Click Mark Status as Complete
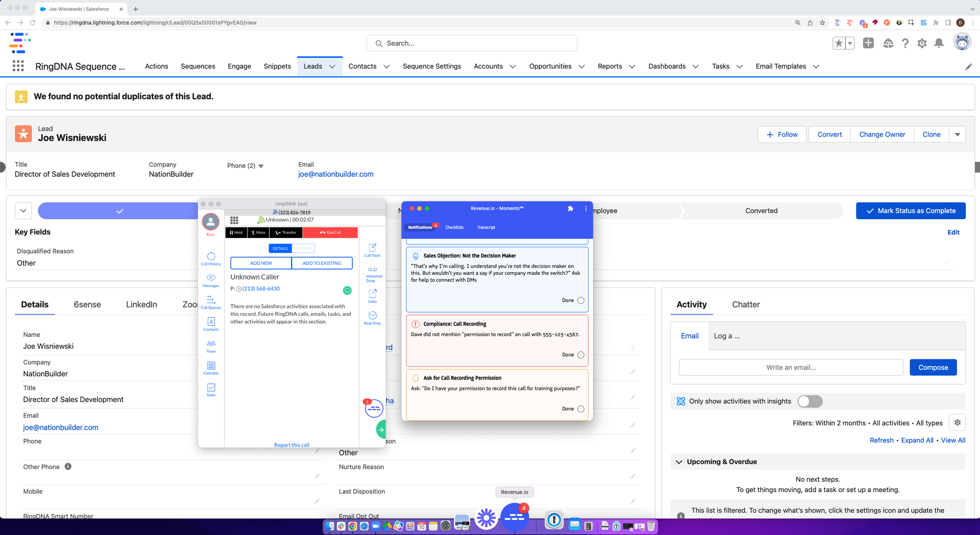 tap(911, 211)
